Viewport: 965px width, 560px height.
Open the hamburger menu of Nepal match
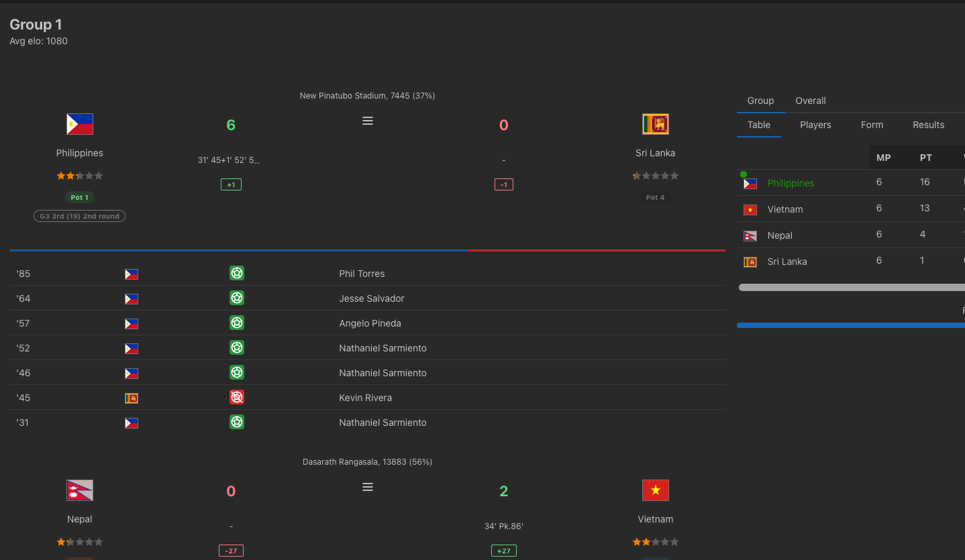click(368, 487)
